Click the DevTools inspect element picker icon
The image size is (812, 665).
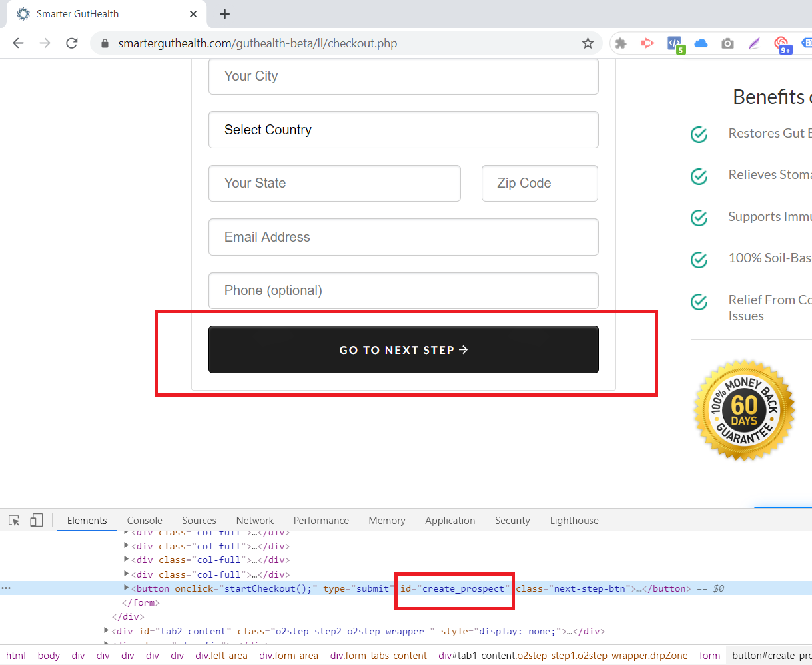14,521
